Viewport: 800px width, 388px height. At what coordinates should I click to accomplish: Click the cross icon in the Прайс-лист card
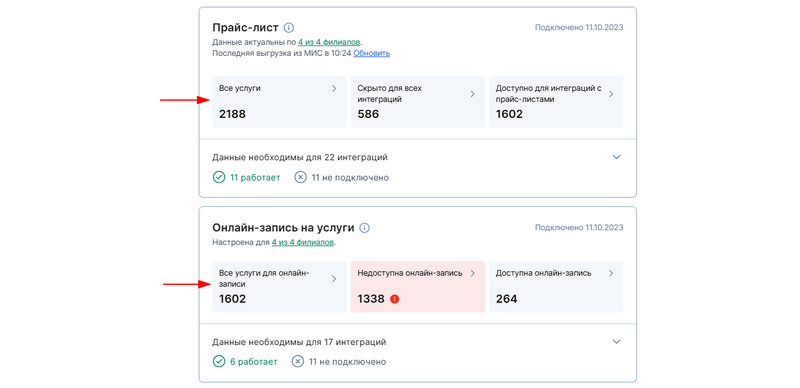point(301,178)
